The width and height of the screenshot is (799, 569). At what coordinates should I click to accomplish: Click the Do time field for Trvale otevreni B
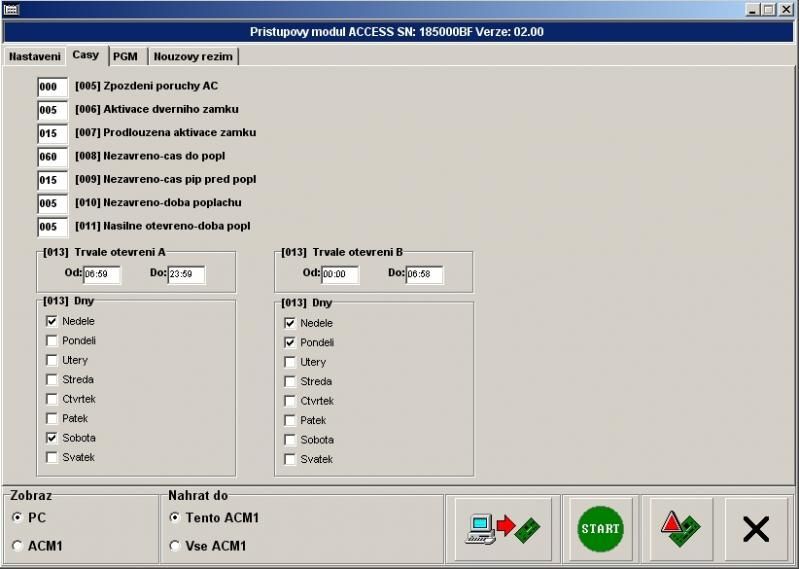click(x=424, y=274)
